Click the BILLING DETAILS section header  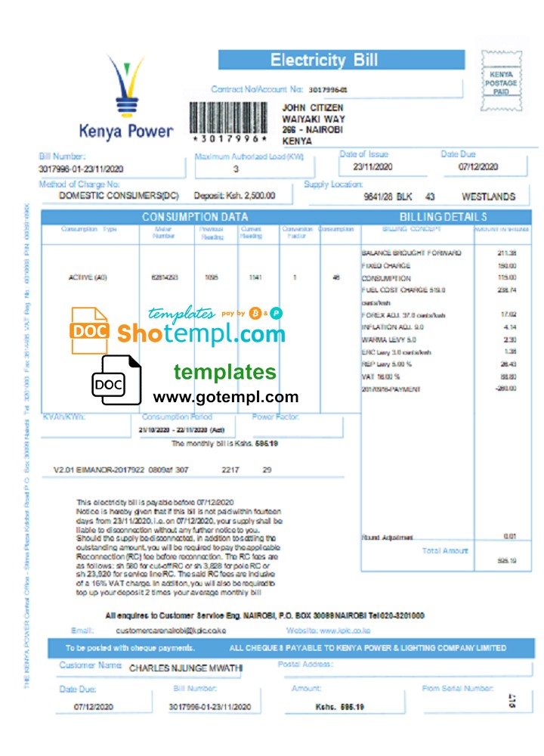pos(444,217)
